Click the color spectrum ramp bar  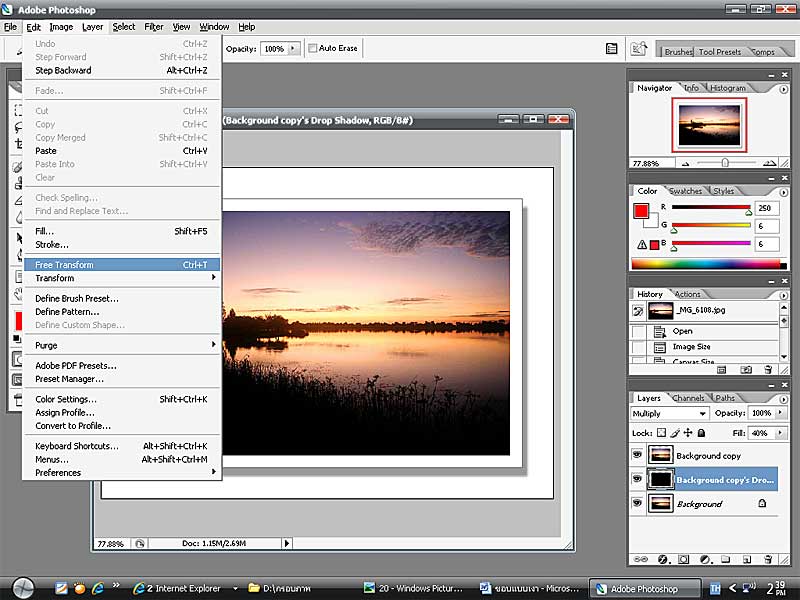tap(709, 264)
